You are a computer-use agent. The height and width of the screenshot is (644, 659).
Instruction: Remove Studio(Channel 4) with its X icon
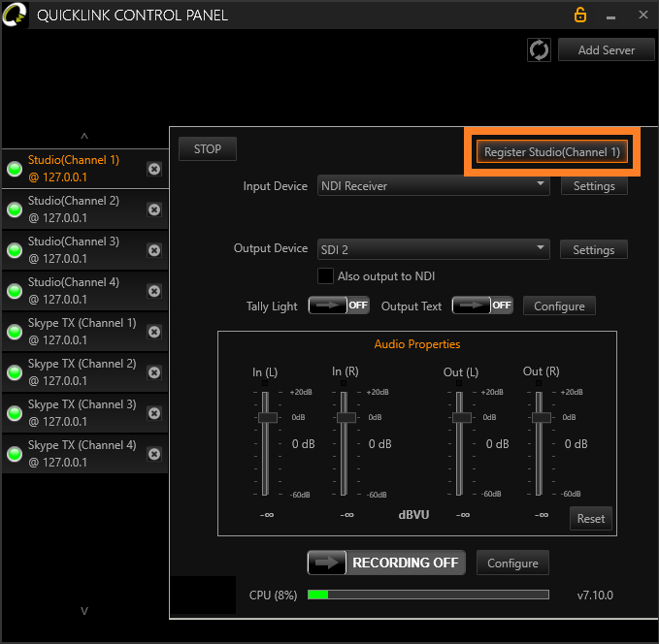click(154, 291)
